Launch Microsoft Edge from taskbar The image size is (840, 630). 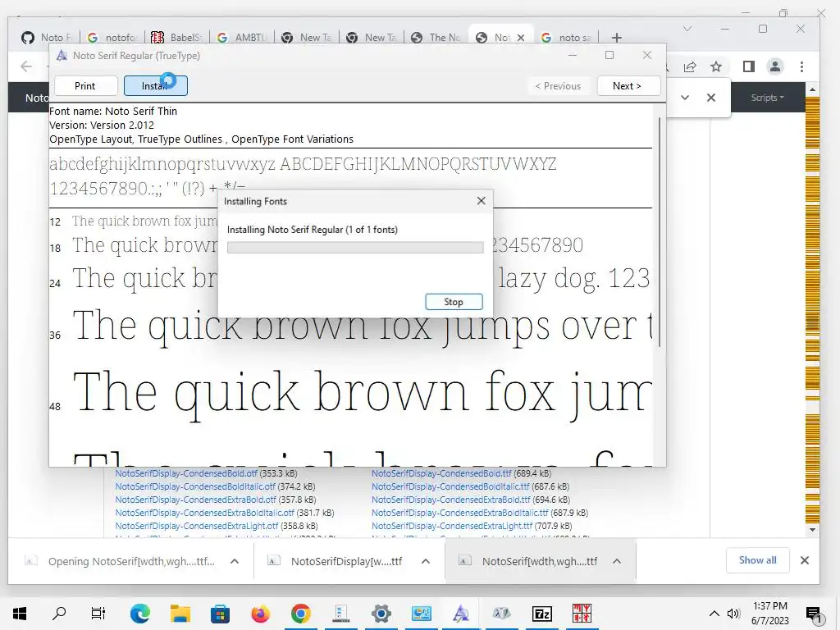(x=139, y=614)
